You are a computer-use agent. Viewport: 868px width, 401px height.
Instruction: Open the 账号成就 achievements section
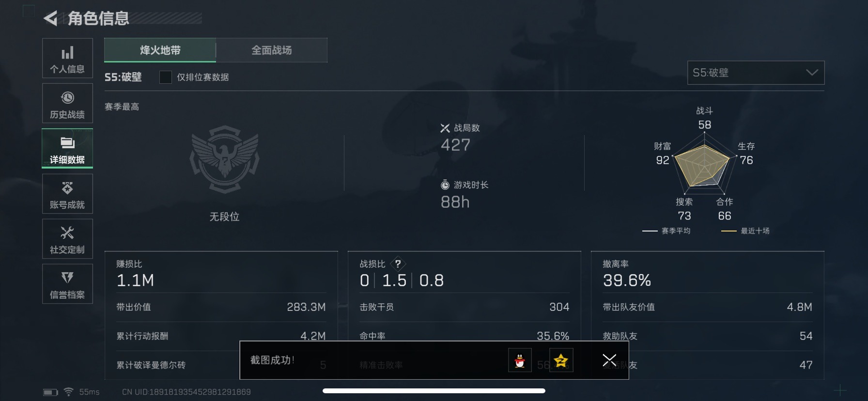click(x=67, y=193)
